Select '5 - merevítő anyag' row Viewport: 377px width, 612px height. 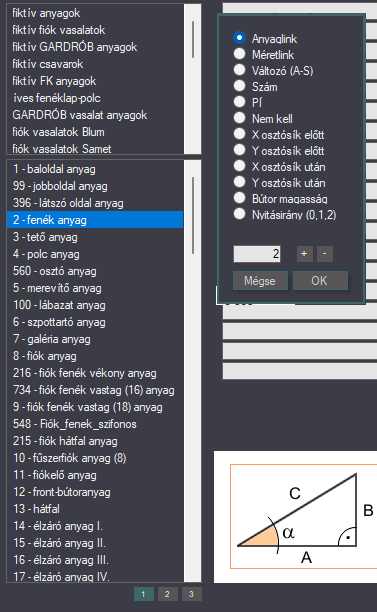[95, 288]
